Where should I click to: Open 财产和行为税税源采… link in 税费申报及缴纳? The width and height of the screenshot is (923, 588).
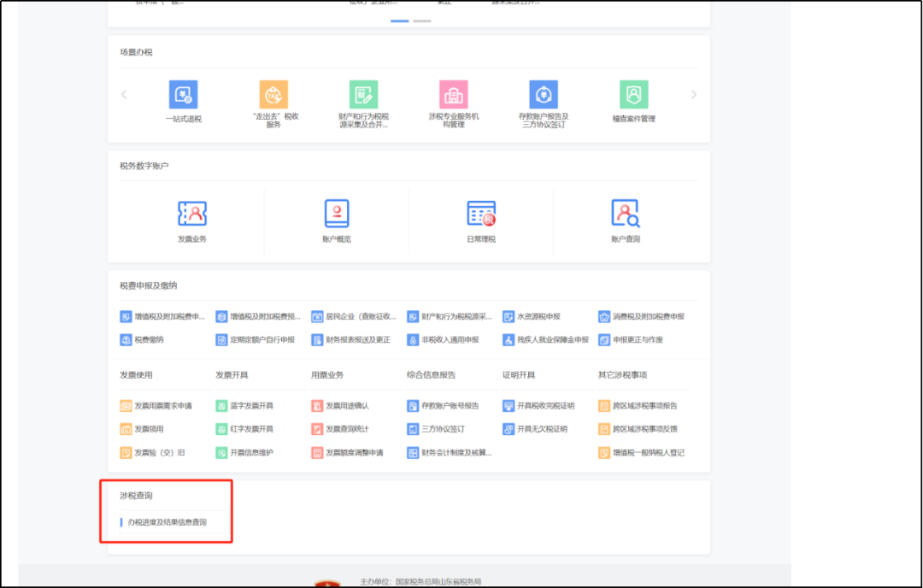click(450, 317)
